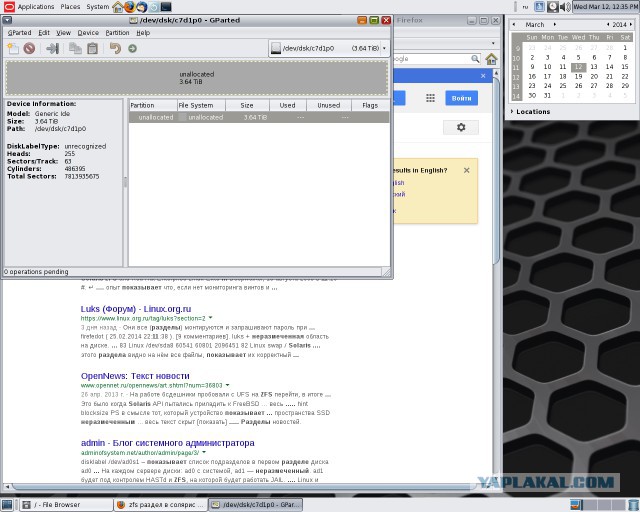Click the Show Desktop icon in bottom panel
This screenshot has height=512, width=640.
(7, 505)
